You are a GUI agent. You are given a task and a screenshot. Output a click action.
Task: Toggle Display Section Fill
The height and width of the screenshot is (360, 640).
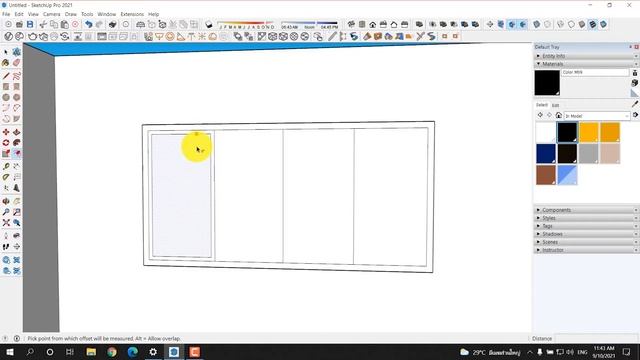click(x=522, y=24)
